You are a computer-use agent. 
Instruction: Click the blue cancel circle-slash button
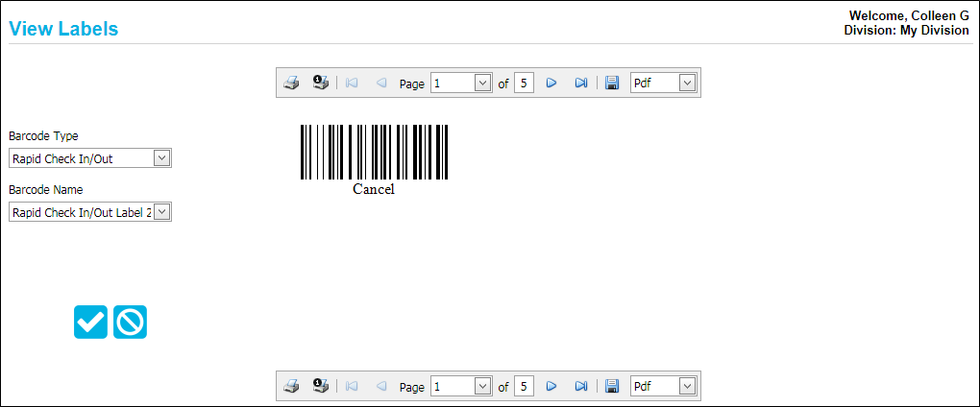click(130, 323)
